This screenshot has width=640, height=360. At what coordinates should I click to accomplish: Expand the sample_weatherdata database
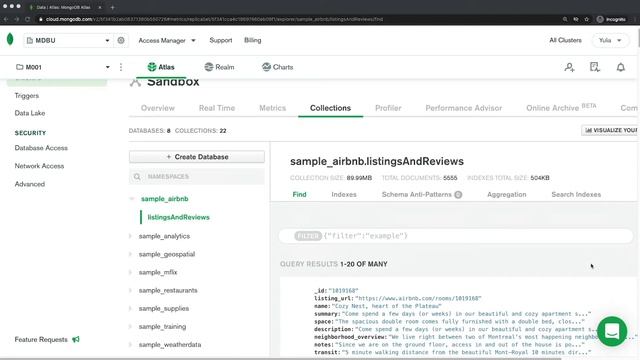130,344
